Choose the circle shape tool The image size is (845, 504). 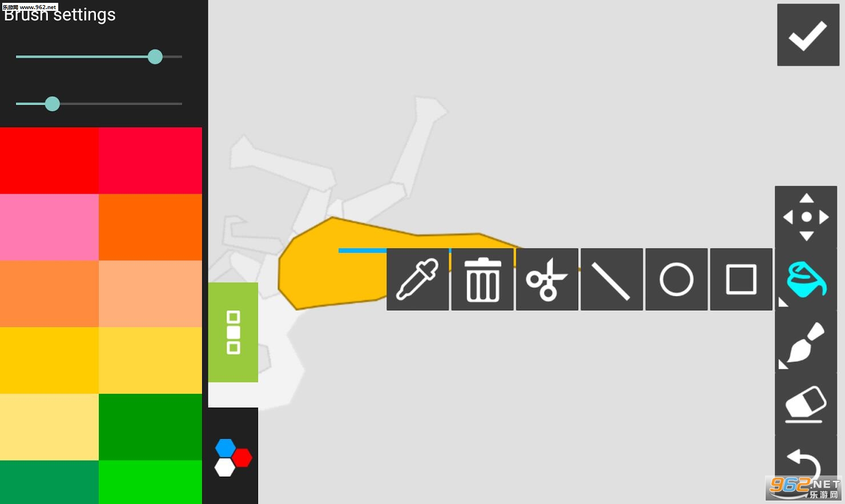677,279
